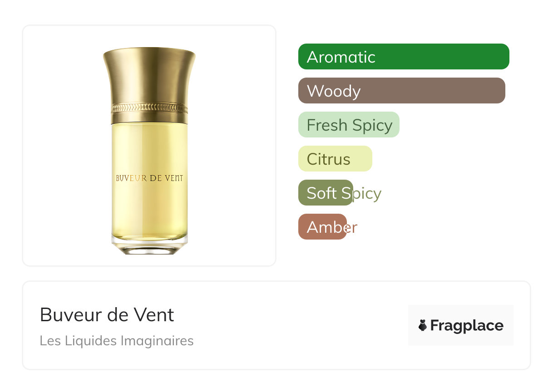Click the 'er' letters outside Amber bar
The height and width of the screenshot is (392, 553).
(x=352, y=227)
